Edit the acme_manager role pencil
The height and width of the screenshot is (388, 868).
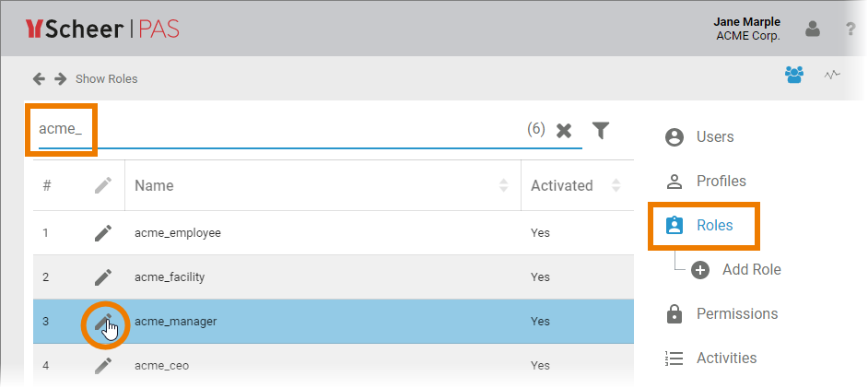105,322
